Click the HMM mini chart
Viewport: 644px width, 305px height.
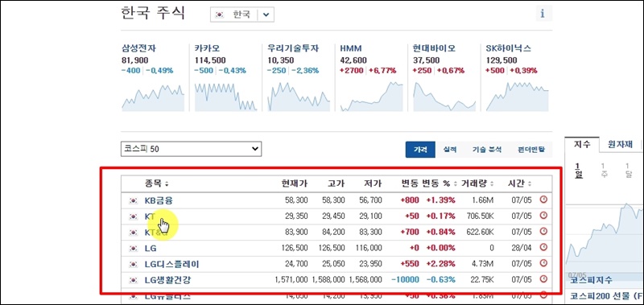(371, 97)
